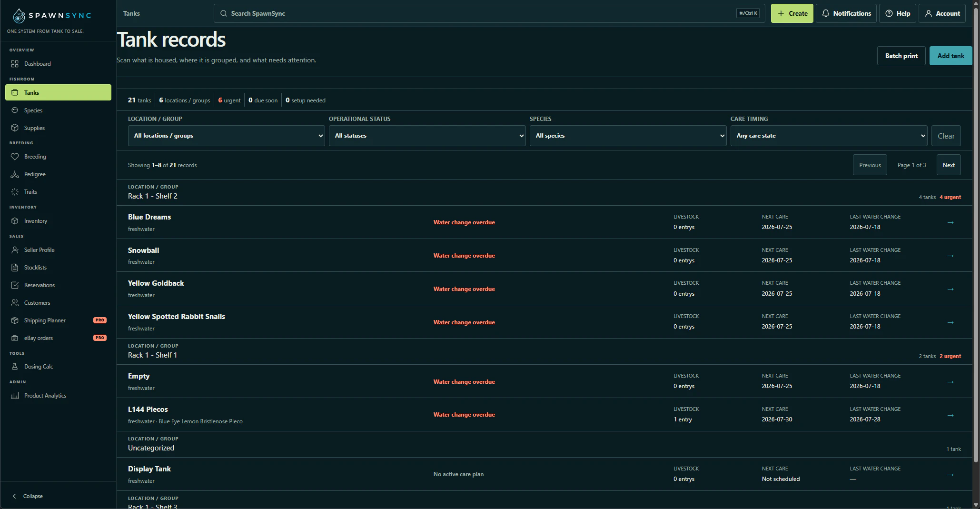Click the Stocklists document icon

click(15, 268)
